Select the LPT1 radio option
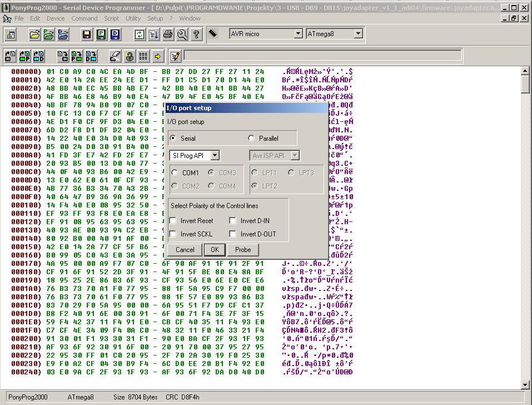Viewport: 532px width, 405px height. tap(255, 172)
